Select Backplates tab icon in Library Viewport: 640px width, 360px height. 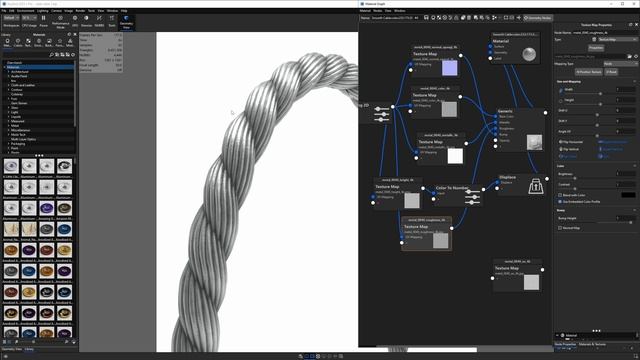49,42
